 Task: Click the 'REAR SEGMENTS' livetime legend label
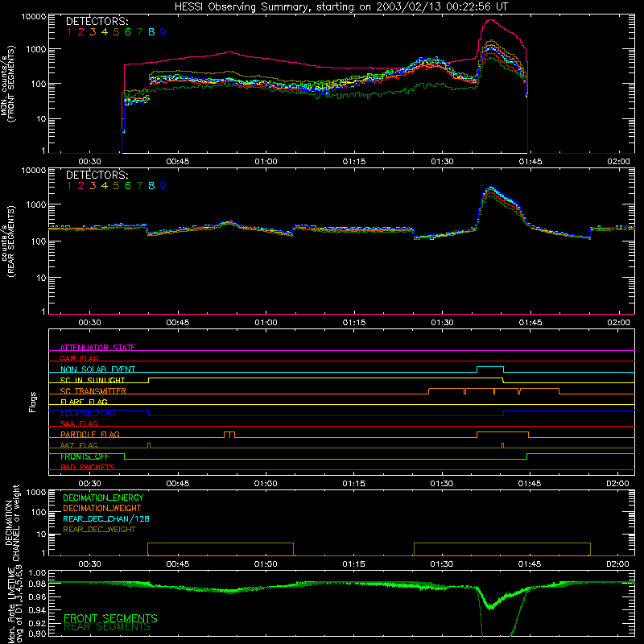pos(107,627)
